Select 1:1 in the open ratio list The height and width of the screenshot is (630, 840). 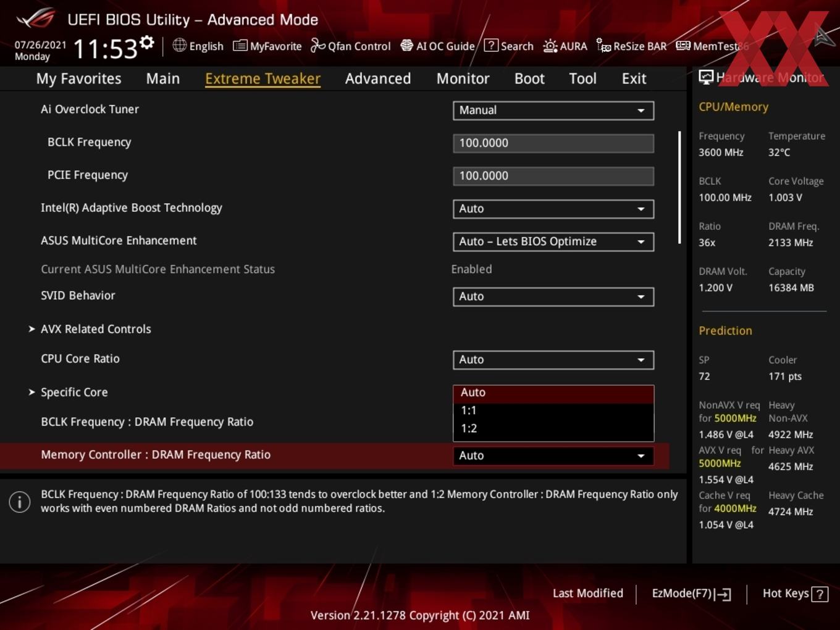click(553, 411)
